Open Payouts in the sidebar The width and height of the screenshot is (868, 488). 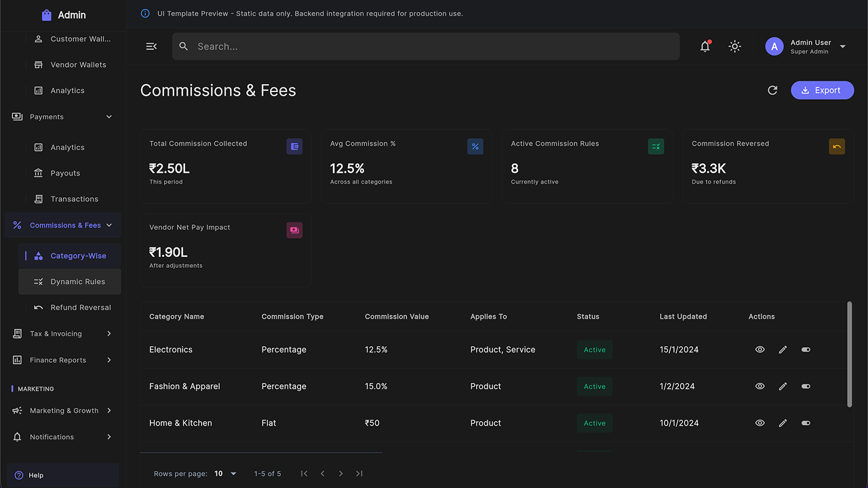click(x=70, y=173)
